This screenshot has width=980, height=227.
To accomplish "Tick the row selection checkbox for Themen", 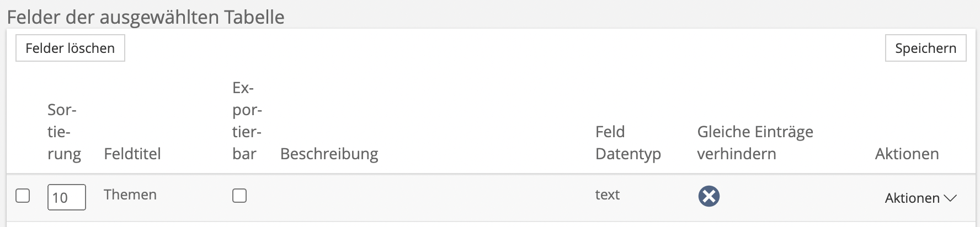I will pos(23,196).
